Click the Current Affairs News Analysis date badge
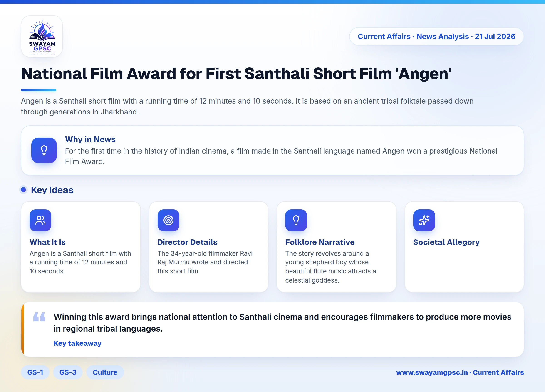This screenshot has height=392, width=545. click(436, 36)
